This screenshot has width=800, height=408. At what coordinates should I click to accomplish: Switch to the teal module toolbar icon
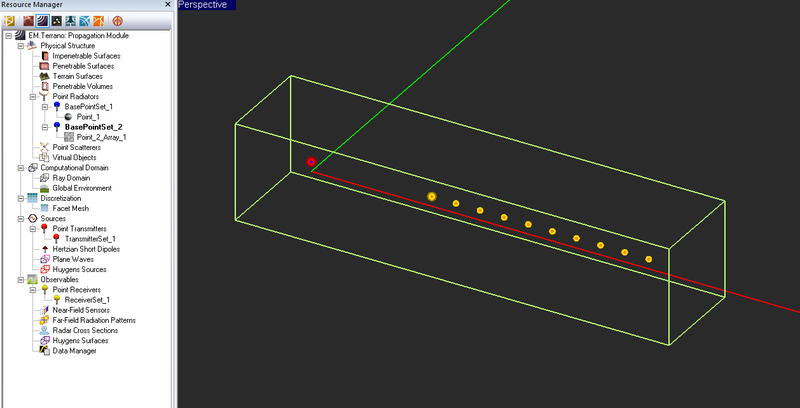coord(71,21)
